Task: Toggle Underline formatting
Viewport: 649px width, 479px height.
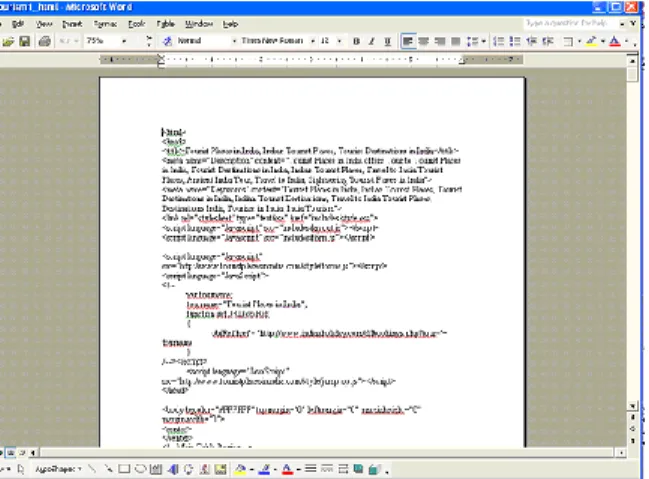Action: [x=387, y=41]
